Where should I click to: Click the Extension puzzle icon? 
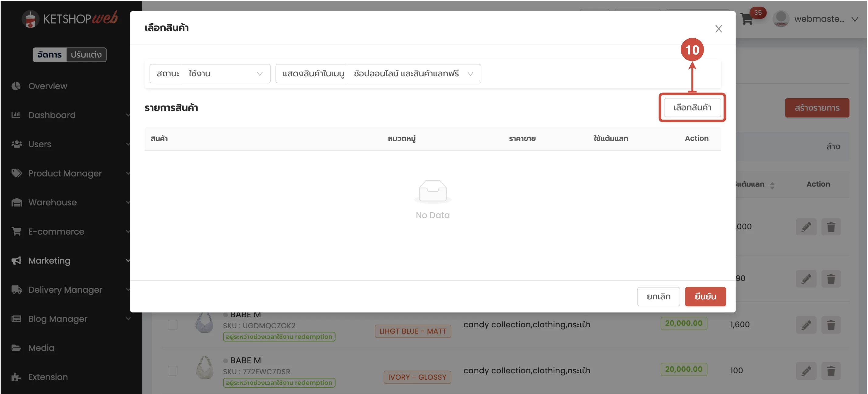(x=16, y=377)
